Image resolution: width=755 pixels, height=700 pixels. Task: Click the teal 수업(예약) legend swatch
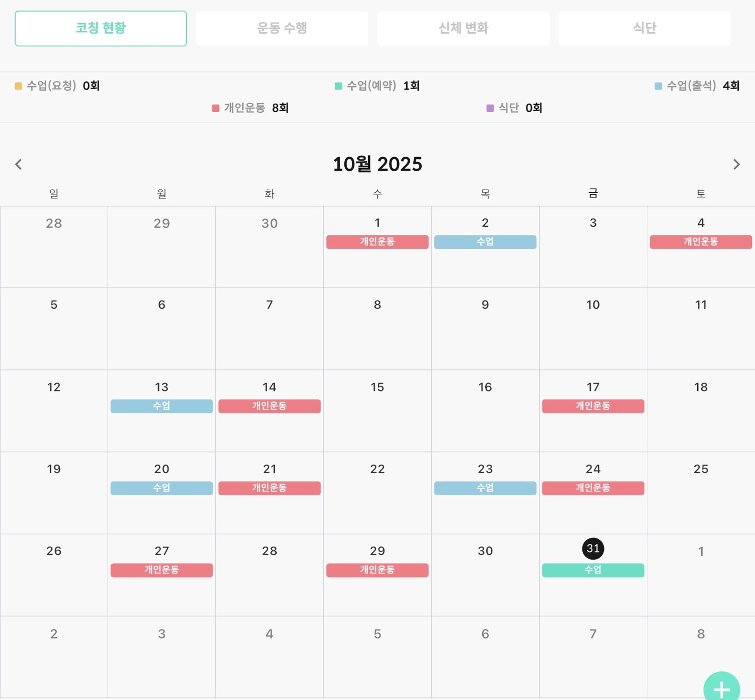pyautogui.click(x=338, y=86)
